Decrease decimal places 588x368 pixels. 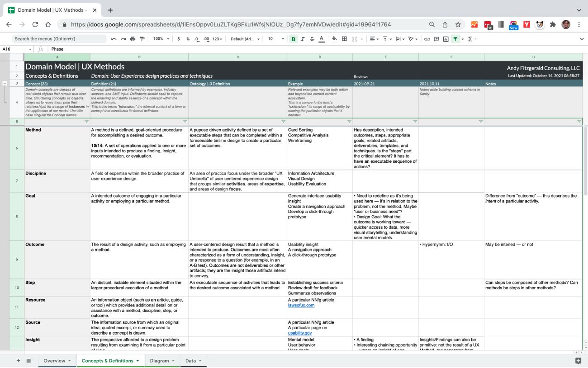[x=197, y=39]
